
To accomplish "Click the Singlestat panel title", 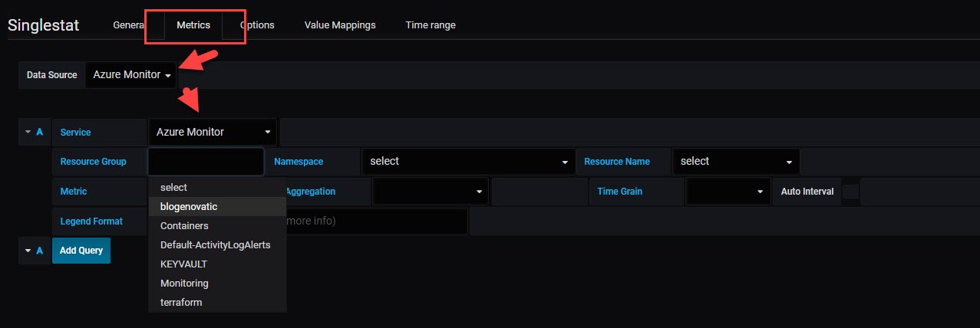I will coord(44,25).
